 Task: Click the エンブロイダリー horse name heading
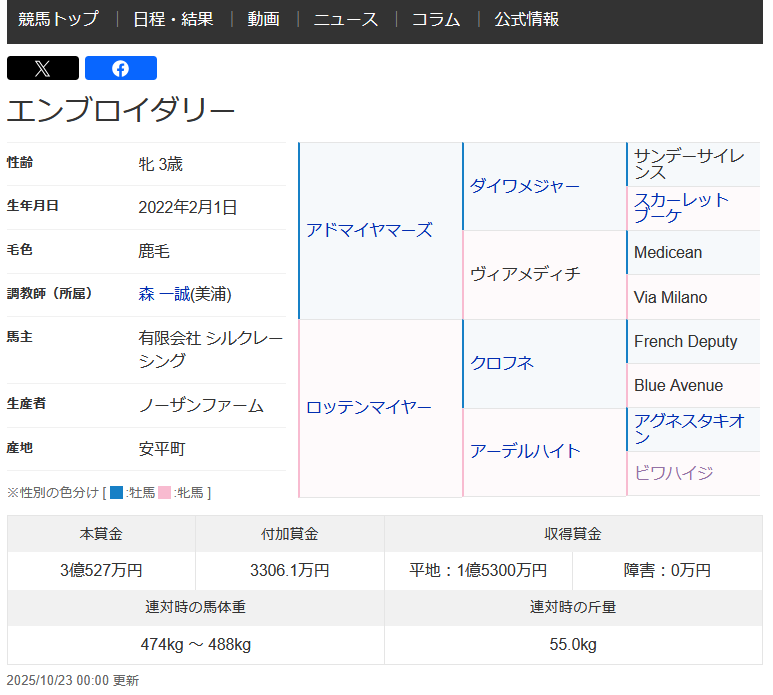pyautogui.click(x=121, y=110)
